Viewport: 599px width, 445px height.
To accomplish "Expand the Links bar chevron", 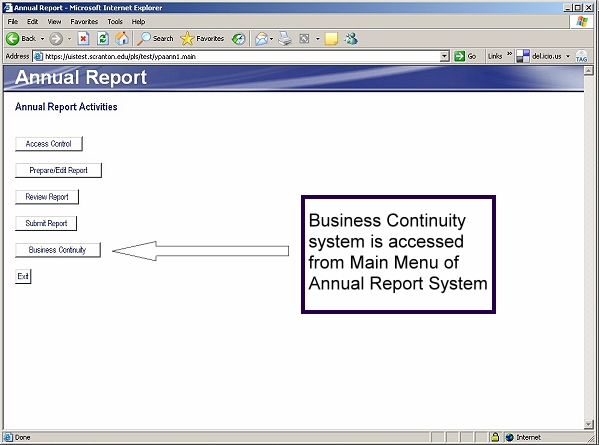I will 509,55.
